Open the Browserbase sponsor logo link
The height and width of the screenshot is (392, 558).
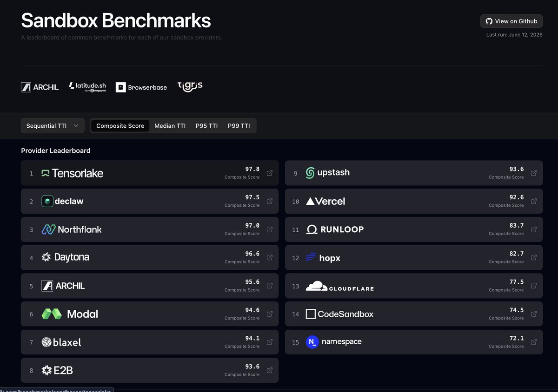pos(141,87)
